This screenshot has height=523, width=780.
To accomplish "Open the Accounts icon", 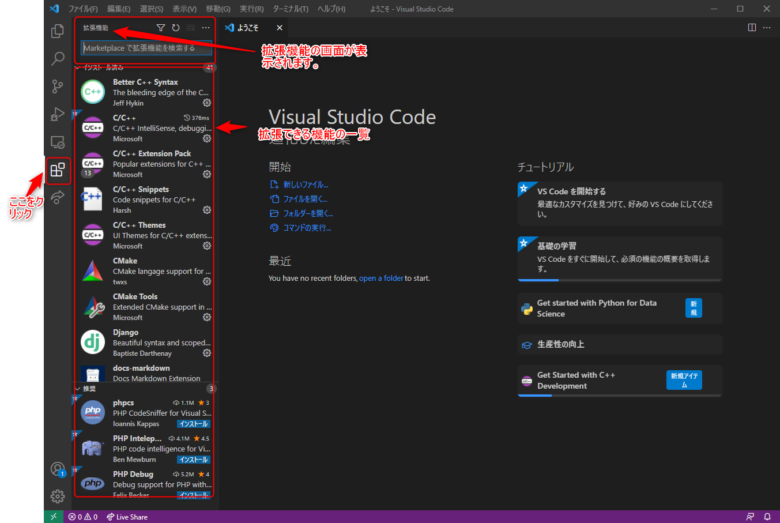I will [x=57, y=469].
